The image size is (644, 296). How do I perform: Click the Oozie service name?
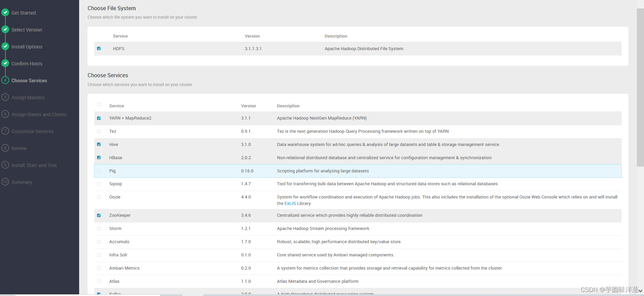click(115, 197)
